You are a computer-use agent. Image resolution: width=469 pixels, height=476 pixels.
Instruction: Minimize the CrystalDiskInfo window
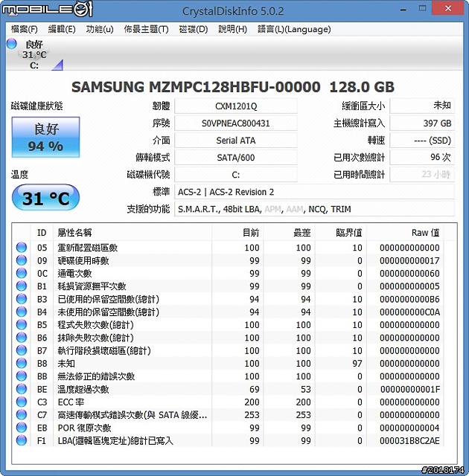point(403,9)
